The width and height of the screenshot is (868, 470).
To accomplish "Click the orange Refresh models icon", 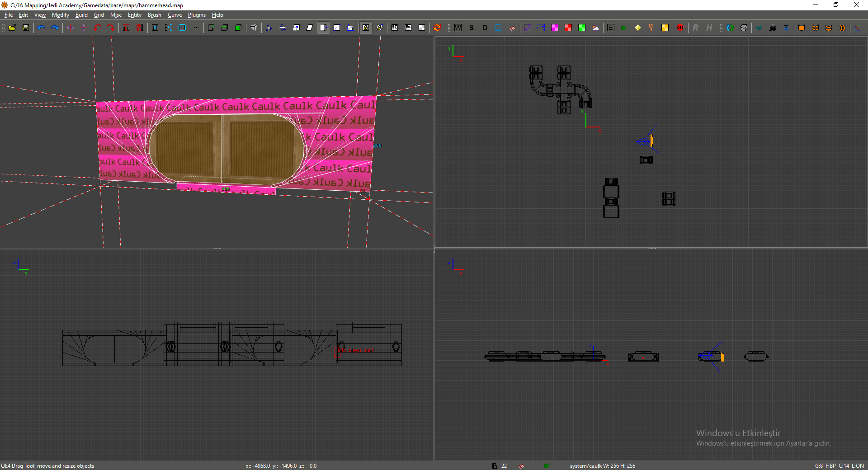I will point(437,28).
